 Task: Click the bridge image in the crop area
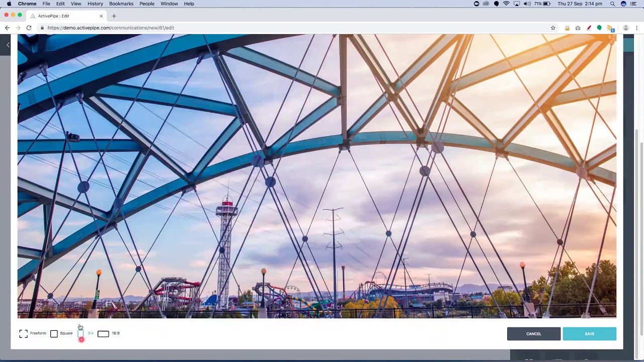coord(317,176)
